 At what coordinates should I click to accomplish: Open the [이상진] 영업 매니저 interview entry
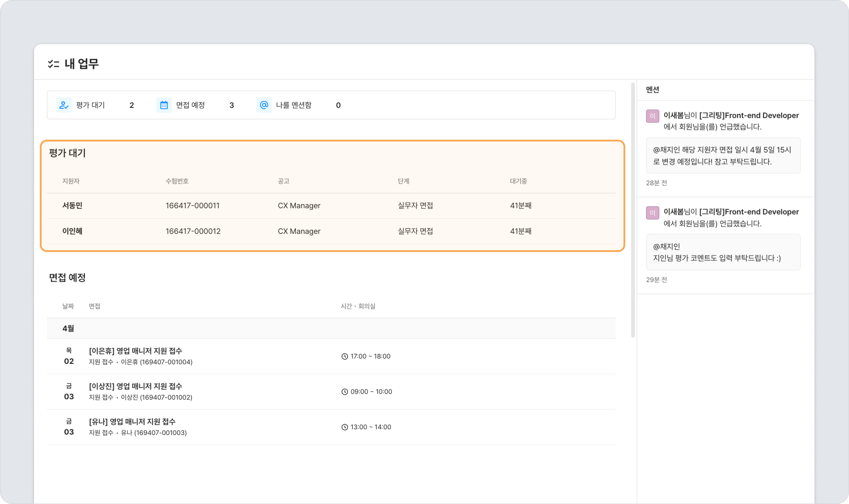136,386
